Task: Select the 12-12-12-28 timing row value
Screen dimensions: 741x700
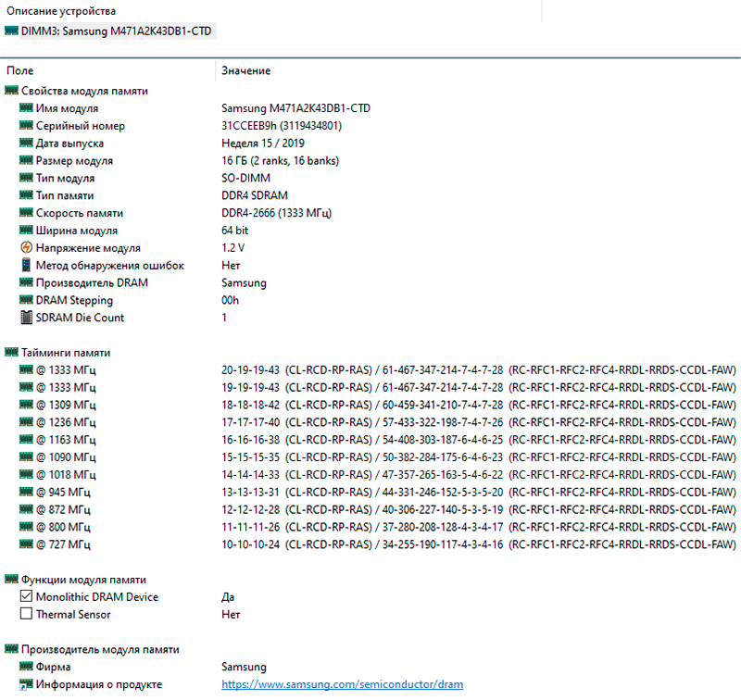Action: [x=479, y=509]
